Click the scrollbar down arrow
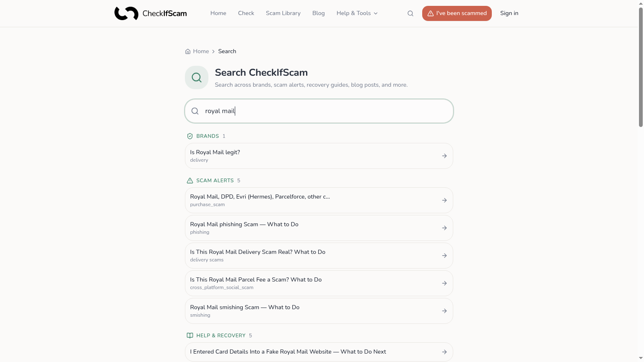 [641, 359]
